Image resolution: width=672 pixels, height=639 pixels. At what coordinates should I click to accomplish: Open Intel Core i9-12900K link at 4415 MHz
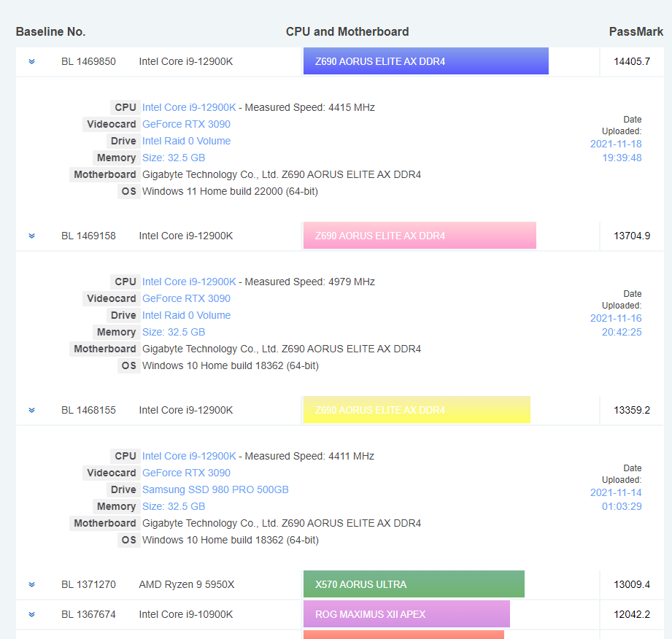[189, 107]
